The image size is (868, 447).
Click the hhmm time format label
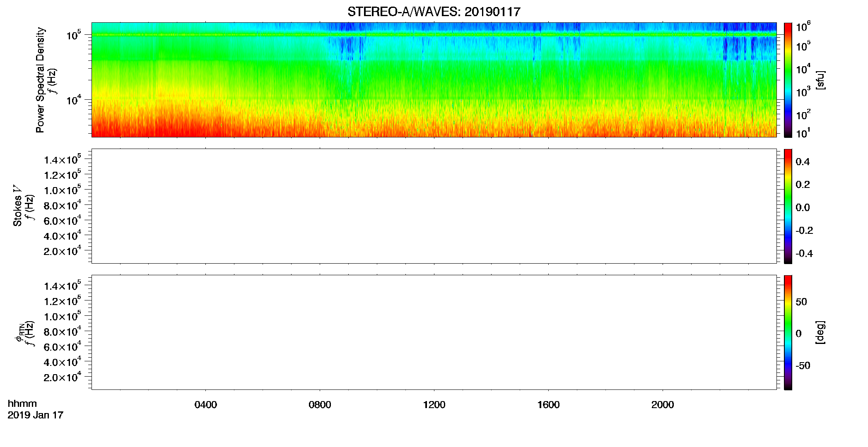(22, 404)
